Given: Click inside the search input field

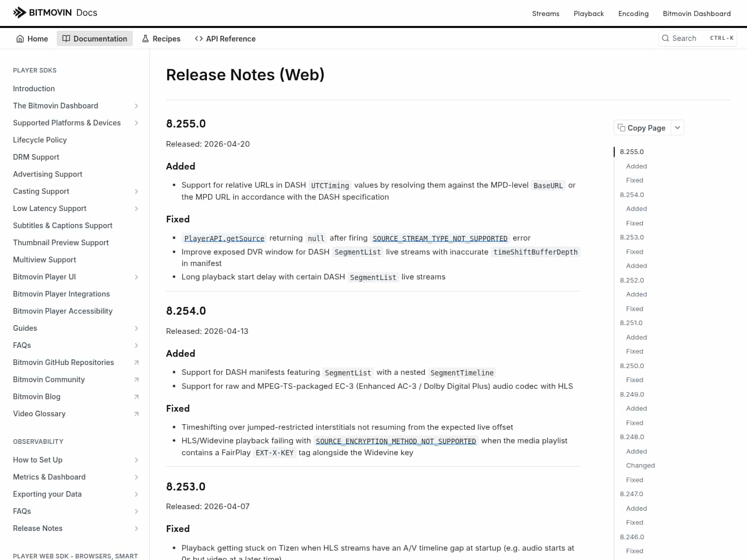Looking at the screenshot, I should point(690,38).
